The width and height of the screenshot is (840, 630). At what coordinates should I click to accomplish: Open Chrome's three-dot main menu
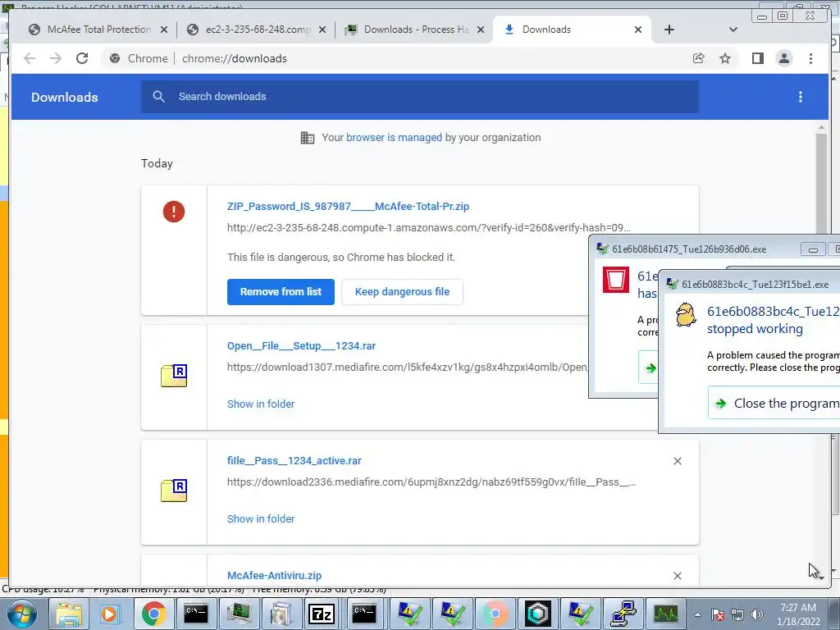pos(810,58)
